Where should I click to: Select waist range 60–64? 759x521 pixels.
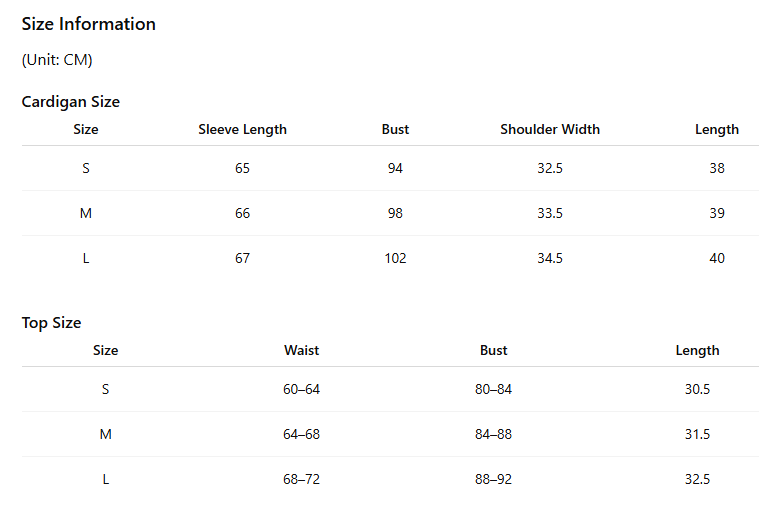pos(302,389)
